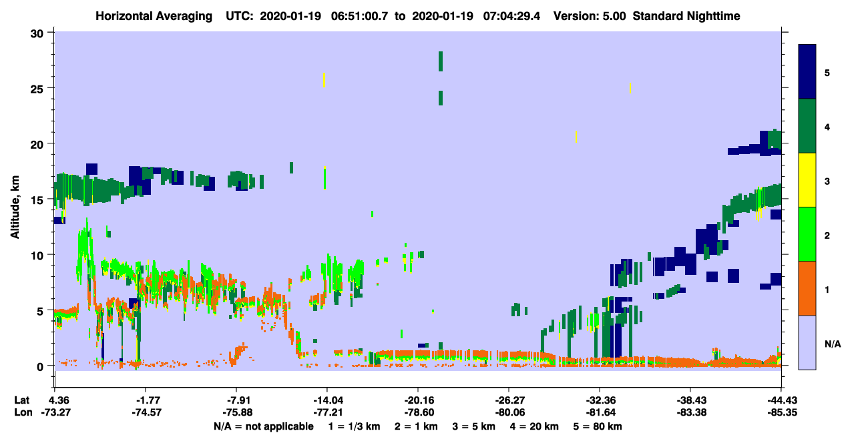This screenshot has height=445, width=868.
Task: Click the 'Lat' row label
Action: pyautogui.click(x=22, y=400)
